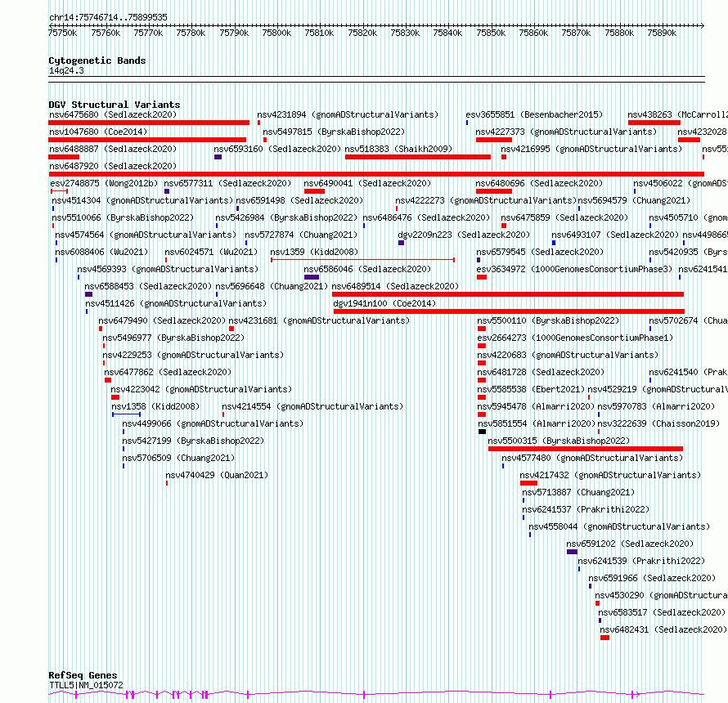Select the nsv6024571 (Wu2021) label
The image size is (728, 703).
(211, 252)
